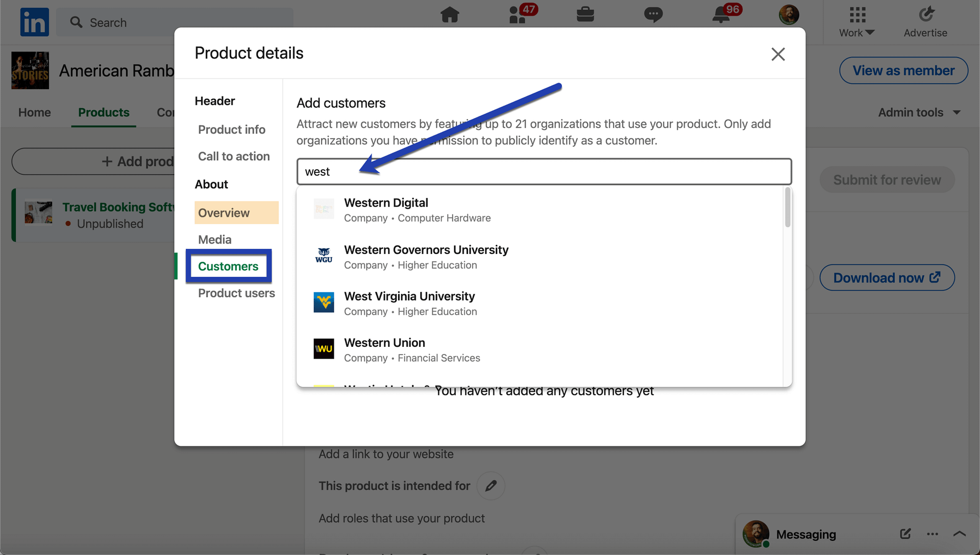Click the Messaging label in bottom bar

[x=806, y=534]
